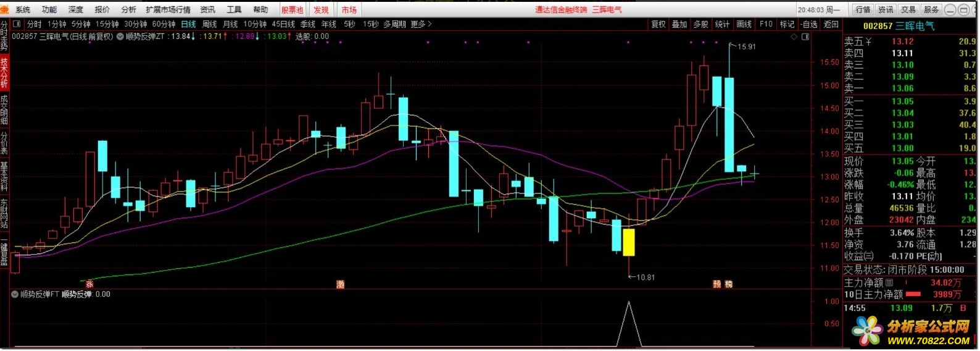
Task: Select the 1分钟 period
Action: [57, 24]
